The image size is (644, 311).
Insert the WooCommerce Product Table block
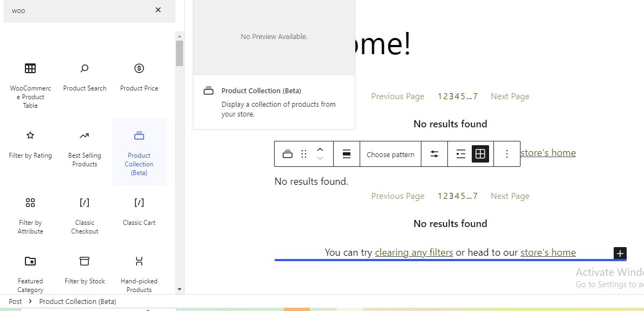[30, 85]
